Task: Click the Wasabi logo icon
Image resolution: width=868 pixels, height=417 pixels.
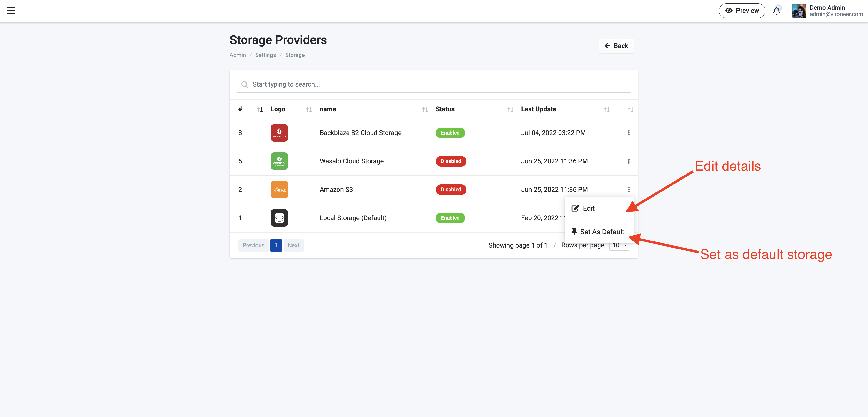Action: tap(279, 161)
